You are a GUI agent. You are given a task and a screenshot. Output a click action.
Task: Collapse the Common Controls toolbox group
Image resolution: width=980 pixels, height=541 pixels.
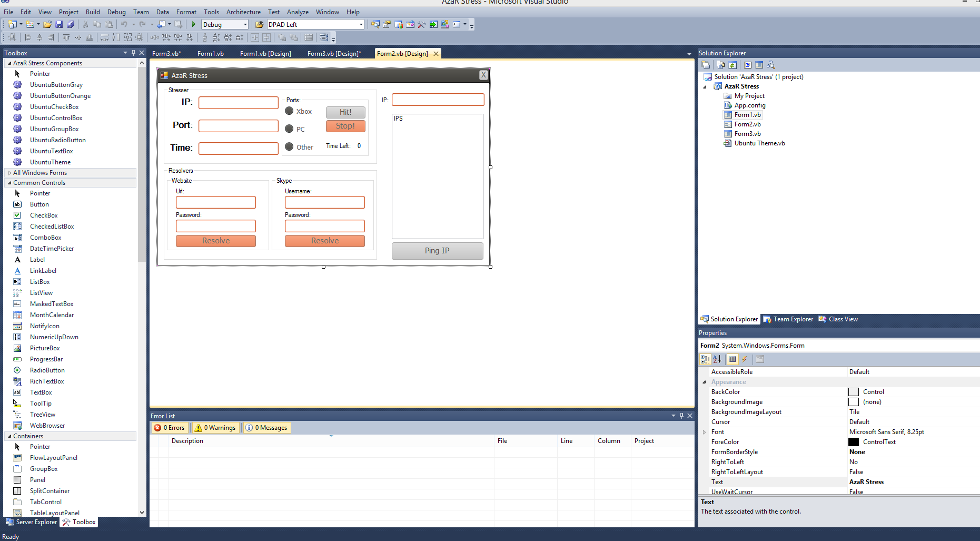9,183
